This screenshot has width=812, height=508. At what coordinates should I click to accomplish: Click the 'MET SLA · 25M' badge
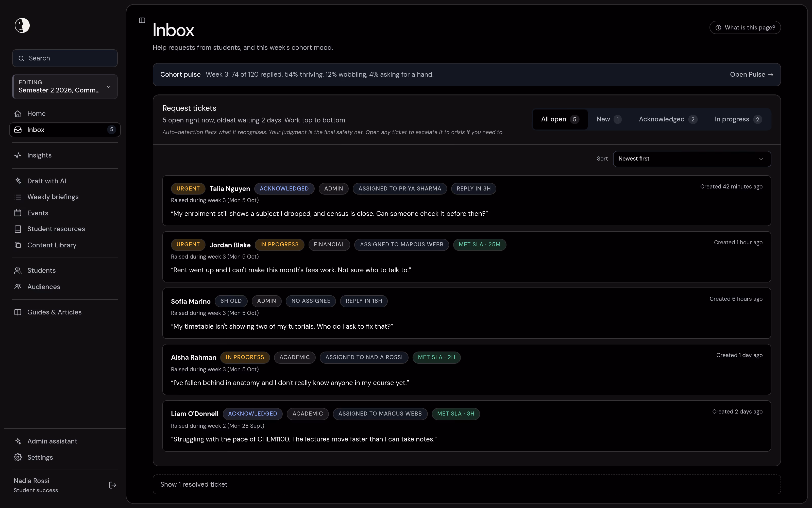click(x=480, y=245)
